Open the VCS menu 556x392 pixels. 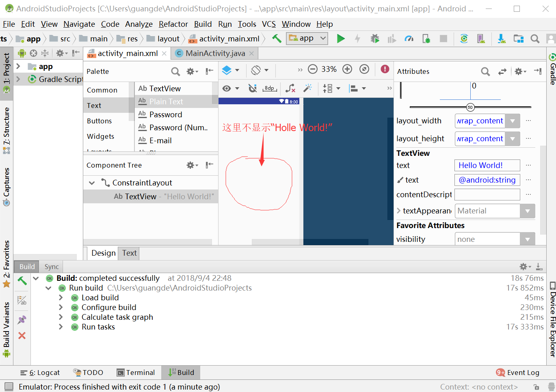[x=269, y=24]
